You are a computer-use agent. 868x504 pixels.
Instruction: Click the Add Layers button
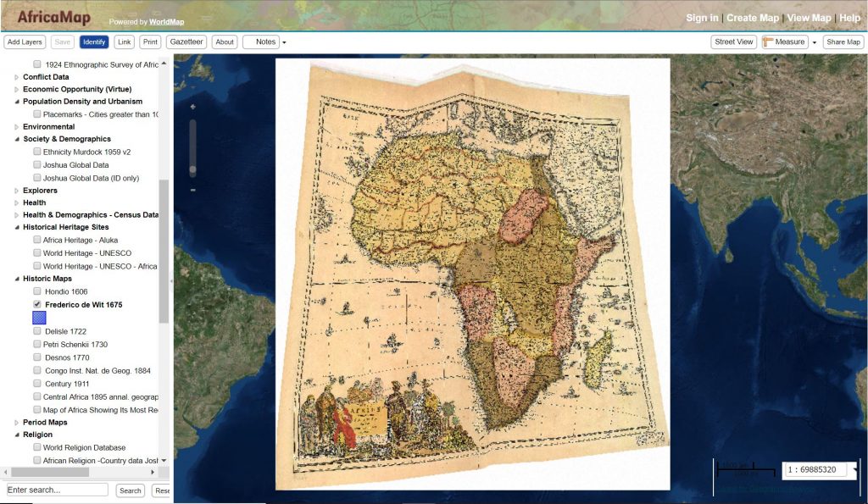(x=25, y=42)
